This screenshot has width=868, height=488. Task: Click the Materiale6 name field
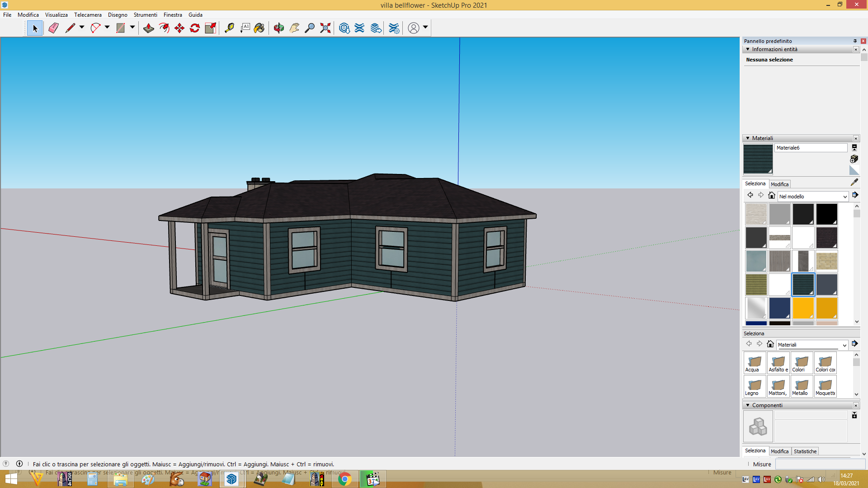pos(811,148)
